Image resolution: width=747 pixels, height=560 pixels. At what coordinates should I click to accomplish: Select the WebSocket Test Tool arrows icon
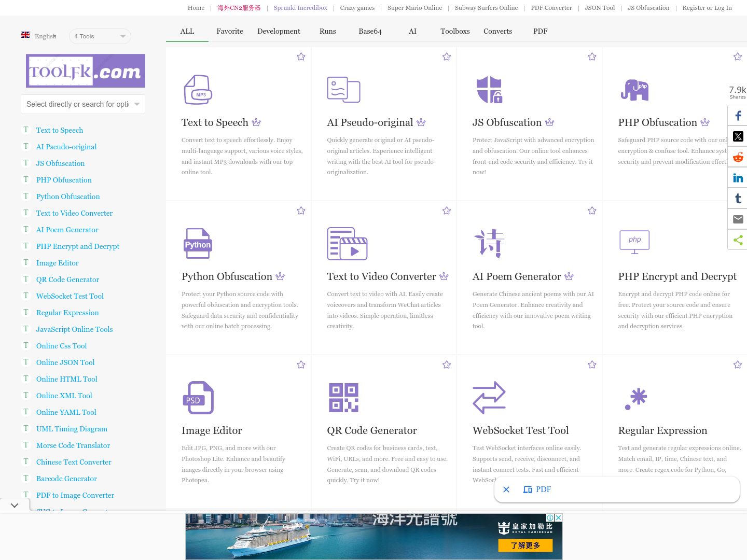pyautogui.click(x=489, y=398)
